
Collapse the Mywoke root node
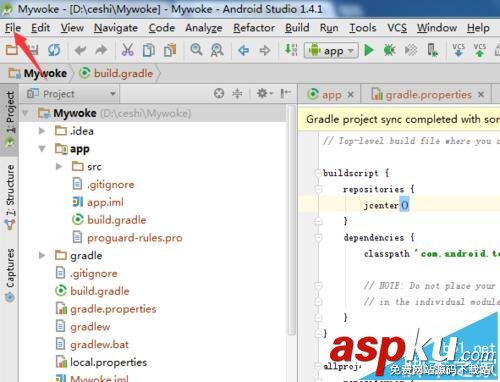pyautogui.click(x=25, y=113)
